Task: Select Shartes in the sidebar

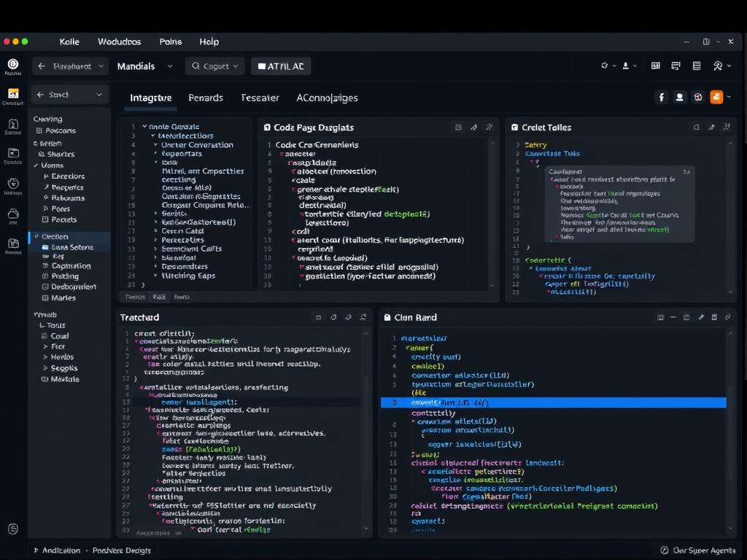Action: 56,155
